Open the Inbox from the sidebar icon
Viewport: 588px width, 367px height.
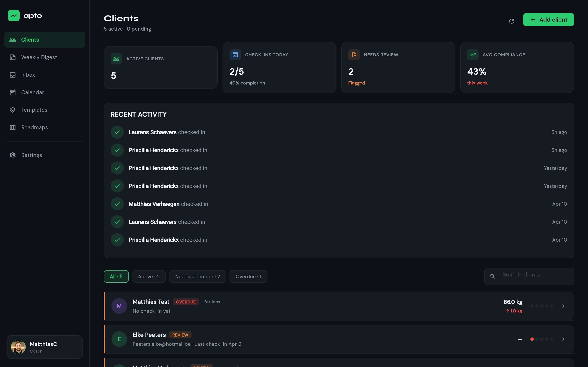(x=13, y=75)
